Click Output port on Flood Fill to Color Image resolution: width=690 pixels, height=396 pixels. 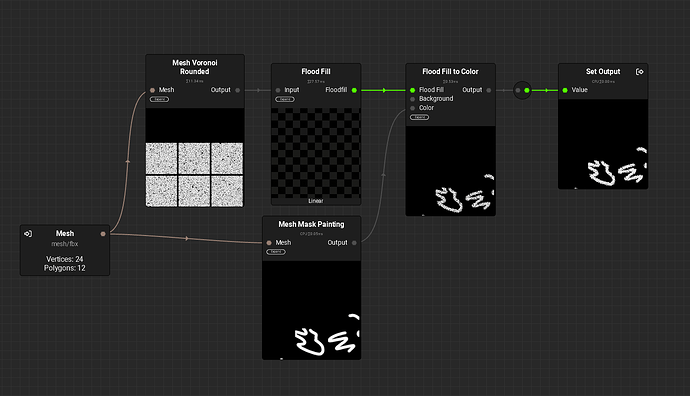click(489, 90)
